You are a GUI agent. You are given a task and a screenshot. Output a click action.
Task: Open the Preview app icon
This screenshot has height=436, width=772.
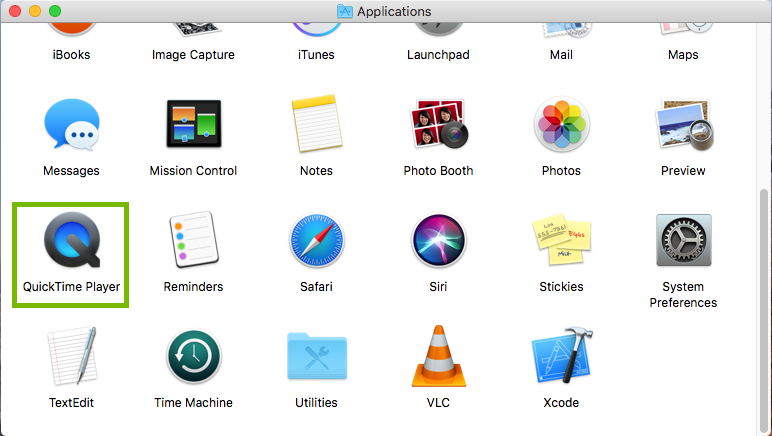click(684, 125)
